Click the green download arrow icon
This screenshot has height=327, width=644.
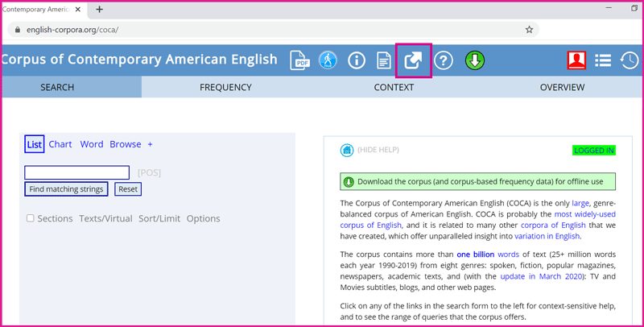[x=474, y=60]
